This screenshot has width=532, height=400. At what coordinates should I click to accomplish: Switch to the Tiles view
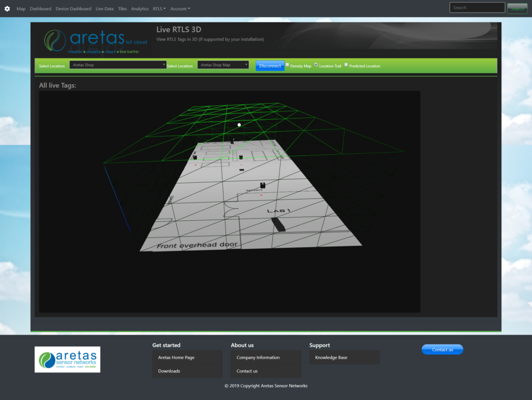122,8
